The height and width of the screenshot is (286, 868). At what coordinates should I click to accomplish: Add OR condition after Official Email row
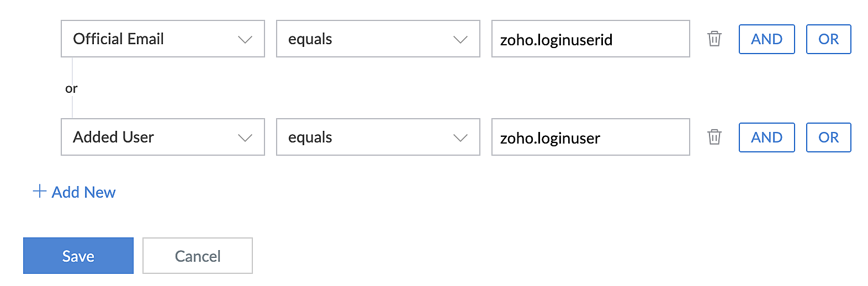pos(829,39)
